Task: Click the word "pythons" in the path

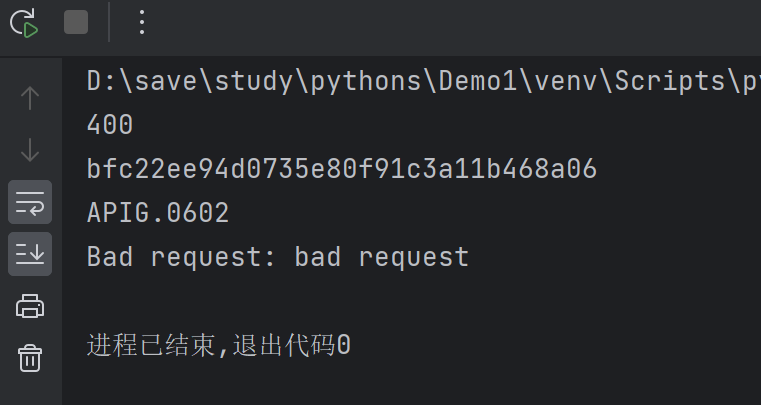Action: point(366,82)
